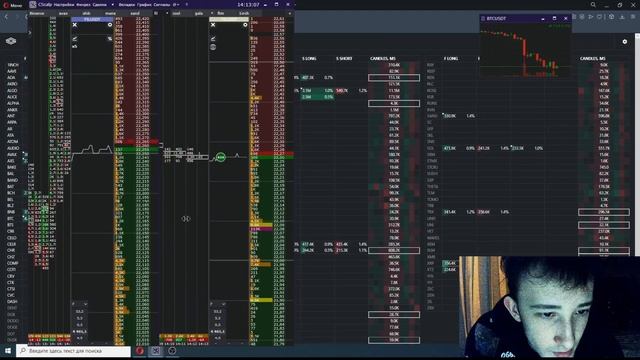
Task: Click the sidebar logo icon under the back arrow
Action: click(x=11, y=41)
